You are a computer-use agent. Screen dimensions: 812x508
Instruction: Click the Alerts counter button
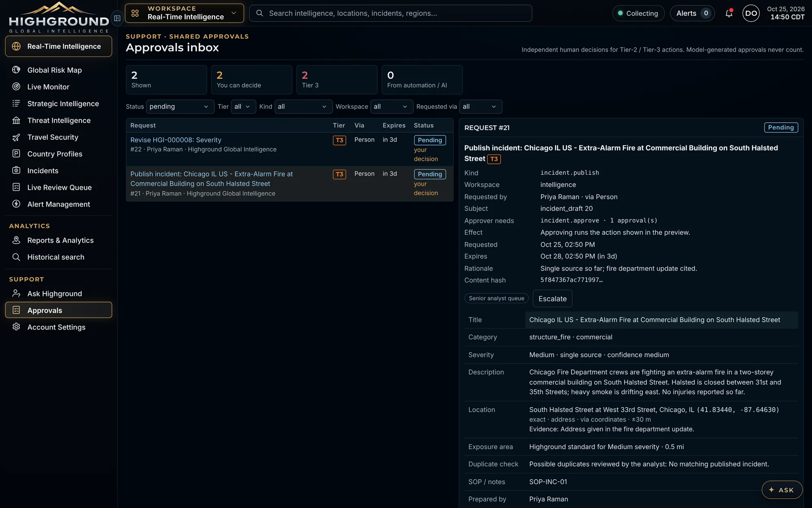[x=692, y=13]
